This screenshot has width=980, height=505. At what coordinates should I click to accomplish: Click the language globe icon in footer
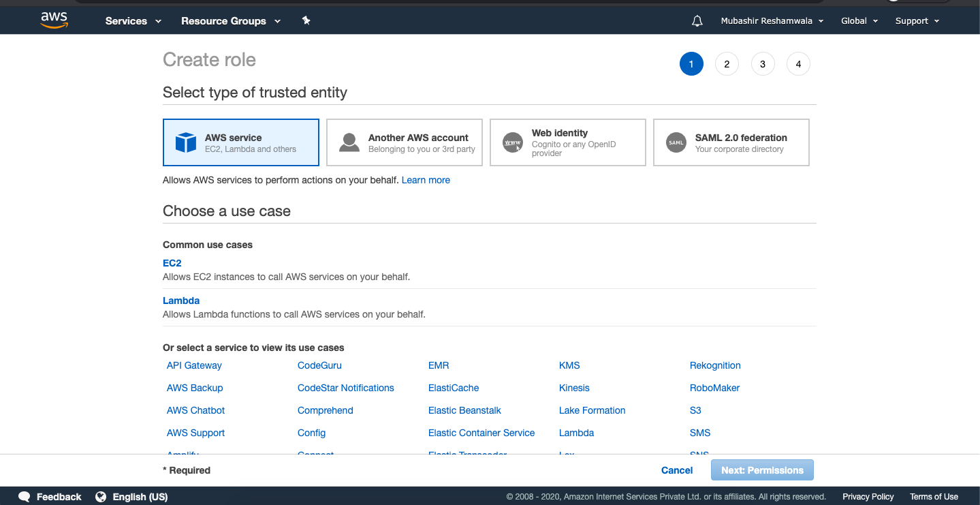[x=101, y=497]
